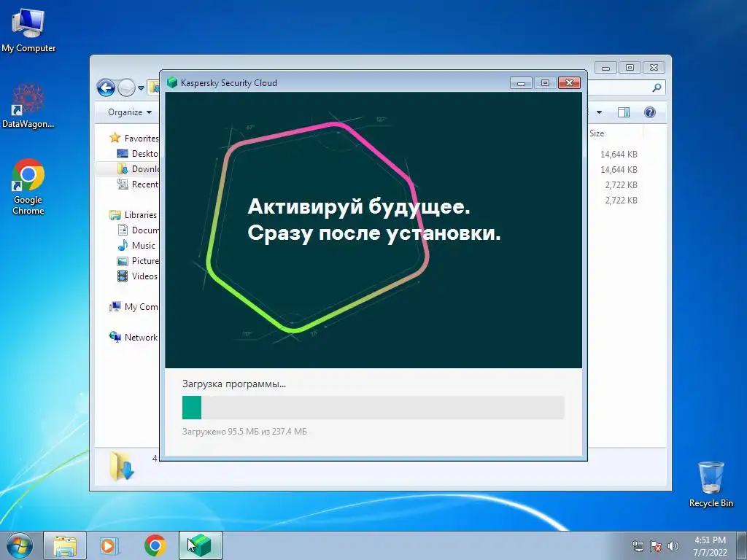This screenshot has width=747, height=560.
Task: Open Windows Explorer from taskbar
Action: click(x=65, y=545)
